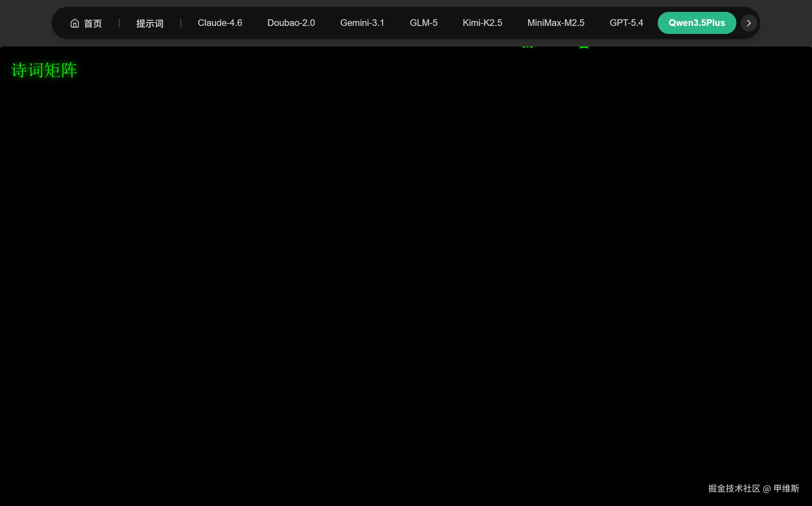Switch to the GLM-5 tab
Image resolution: width=812 pixels, height=506 pixels.
point(423,23)
